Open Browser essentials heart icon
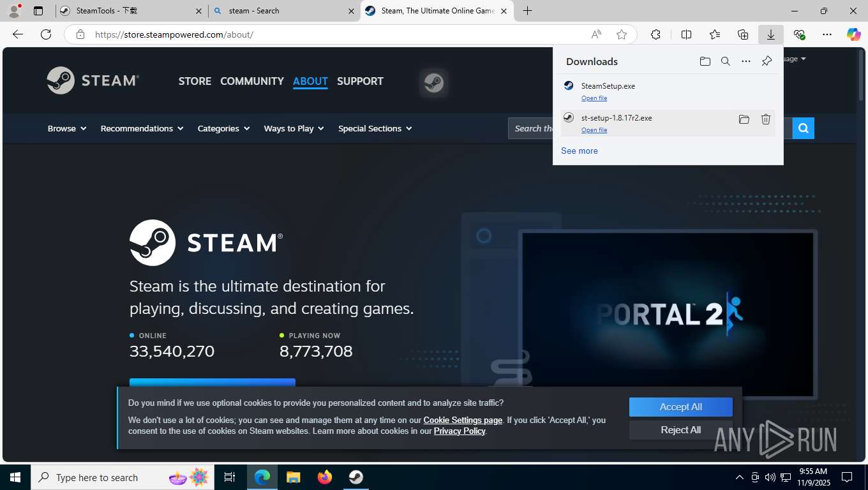868x490 pixels. click(x=799, y=34)
